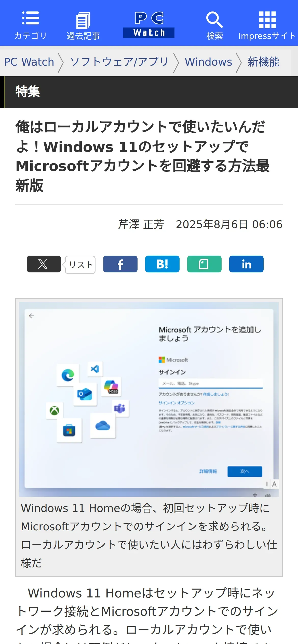Click the リスト button beside X
The height and width of the screenshot is (644, 298).
pyautogui.click(x=80, y=265)
